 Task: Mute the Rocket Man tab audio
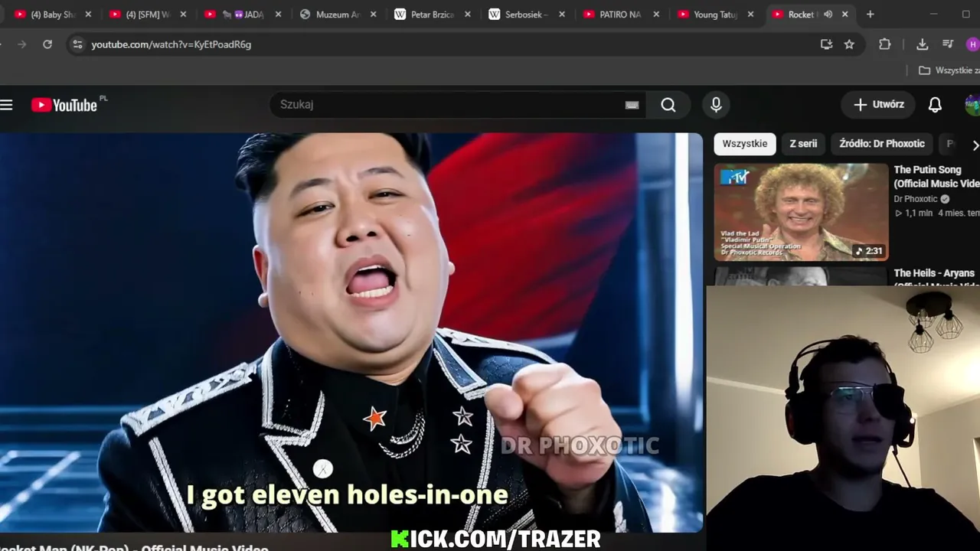(828, 15)
